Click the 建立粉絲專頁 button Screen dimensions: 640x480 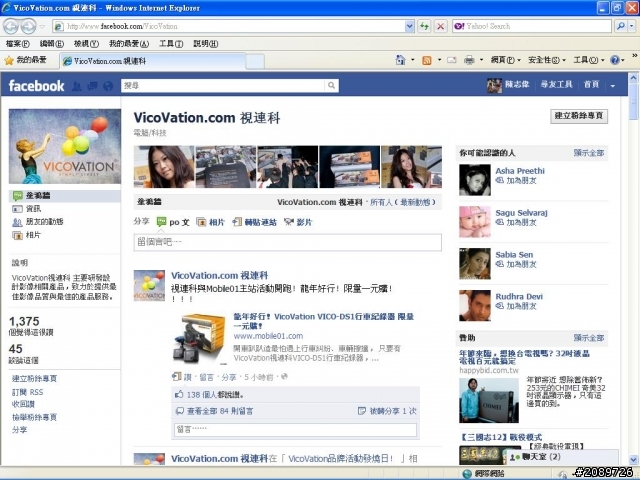(579, 116)
